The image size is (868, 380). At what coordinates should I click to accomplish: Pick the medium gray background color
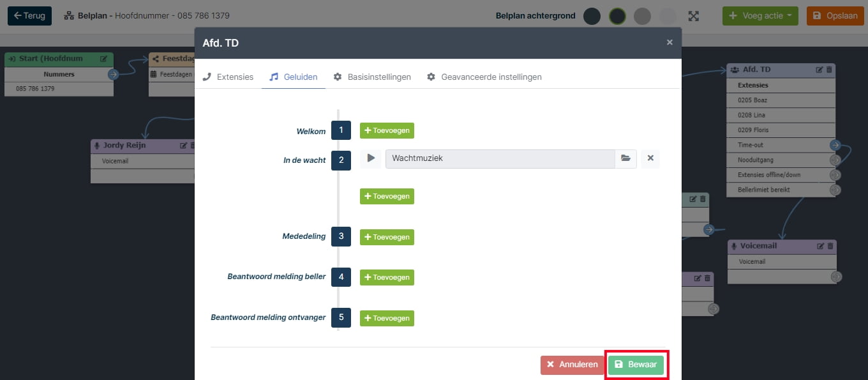pyautogui.click(x=642, y=16)
